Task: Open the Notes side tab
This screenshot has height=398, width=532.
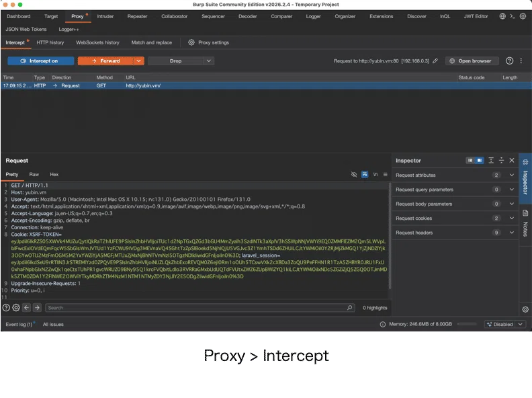Action: (525, 223)
